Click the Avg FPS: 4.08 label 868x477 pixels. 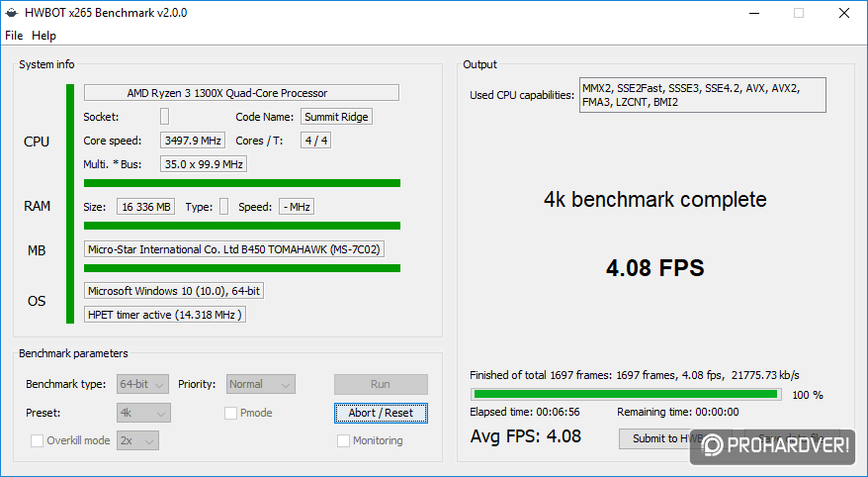coord(526,436)
